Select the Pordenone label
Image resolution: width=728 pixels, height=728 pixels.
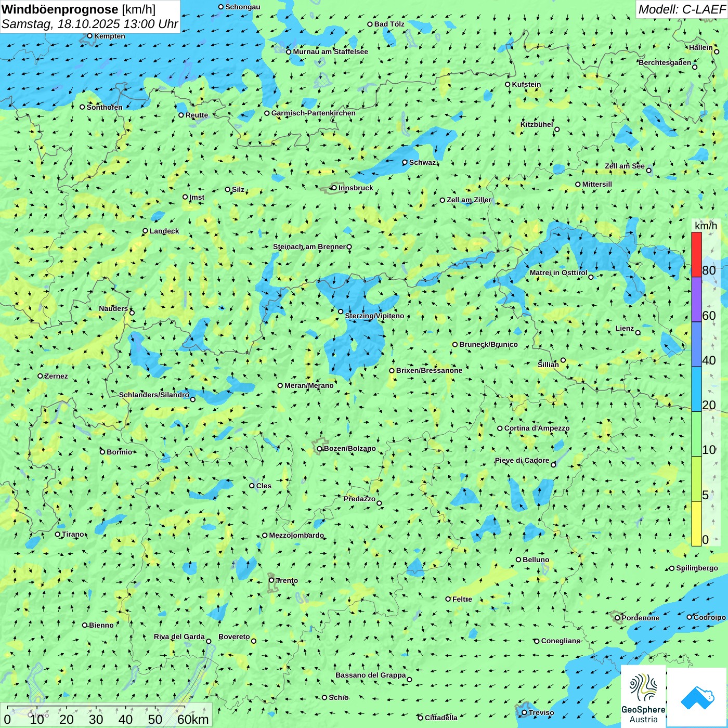coord(641,618)
